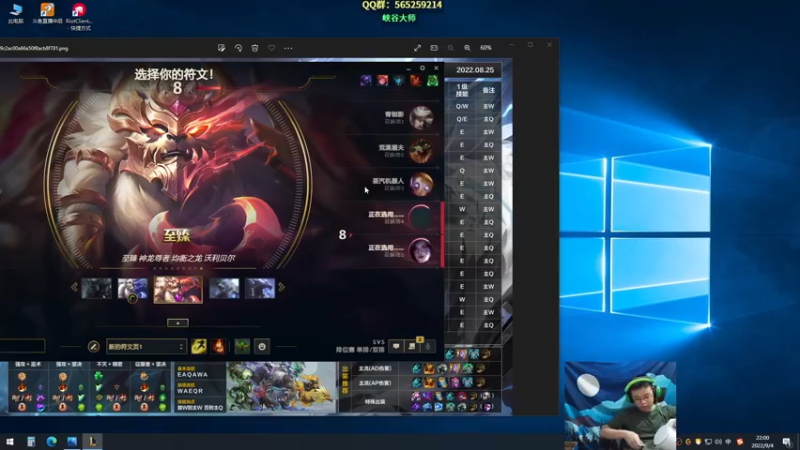Click the chat bubble icon in pictured client

[396, 346]
